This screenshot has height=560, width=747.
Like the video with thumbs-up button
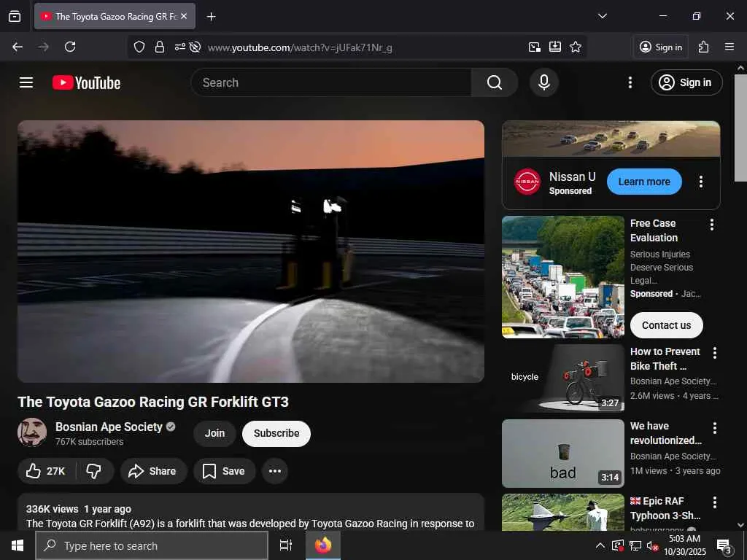point(46,471)
